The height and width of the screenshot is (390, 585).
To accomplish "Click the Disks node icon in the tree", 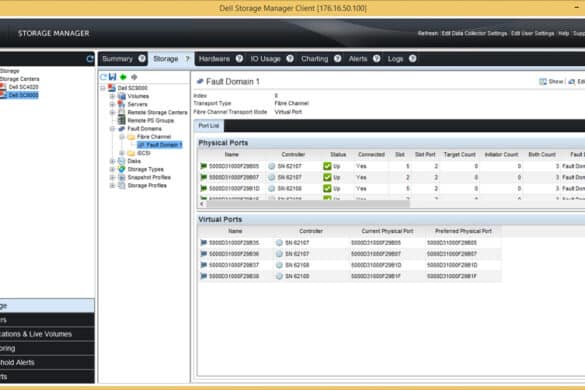I will pos(122,161).
